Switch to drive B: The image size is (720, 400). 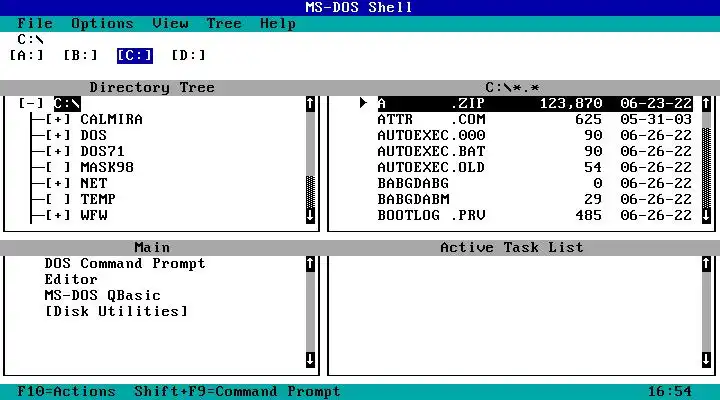click(80, 56)
